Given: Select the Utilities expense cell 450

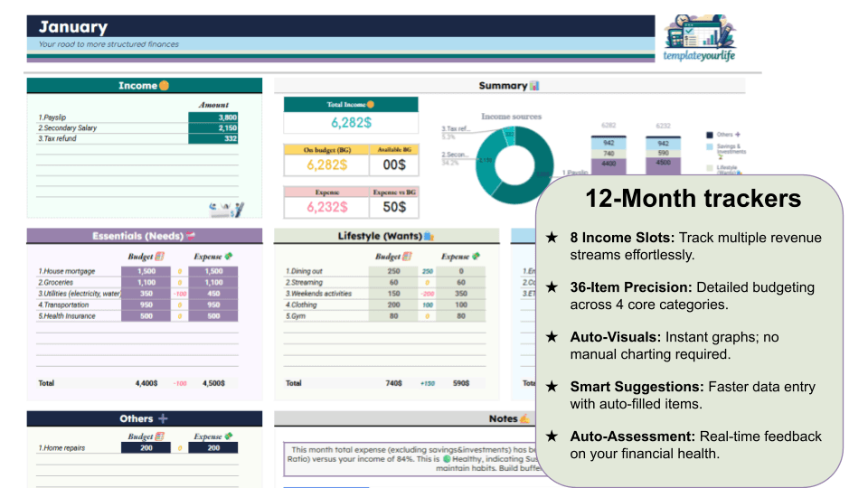Looking at the screenshot, I should [x=213, y=294].
